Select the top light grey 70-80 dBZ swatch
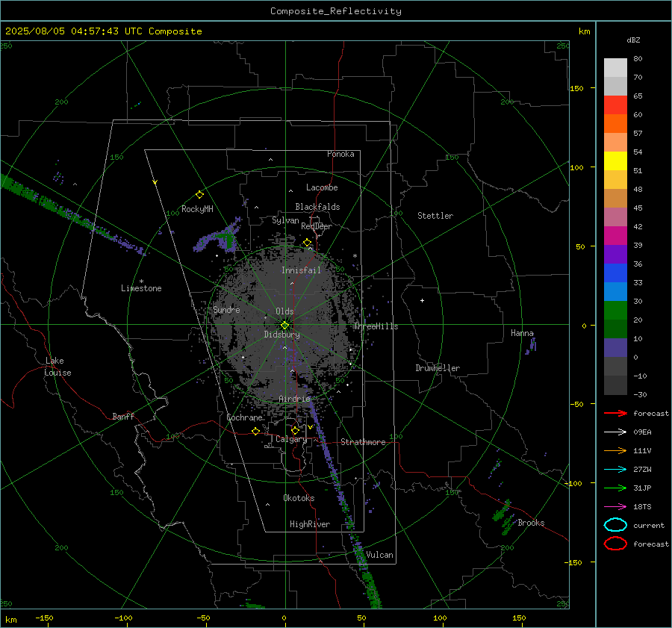The image size is (672, 628). [x=615, y=68]
